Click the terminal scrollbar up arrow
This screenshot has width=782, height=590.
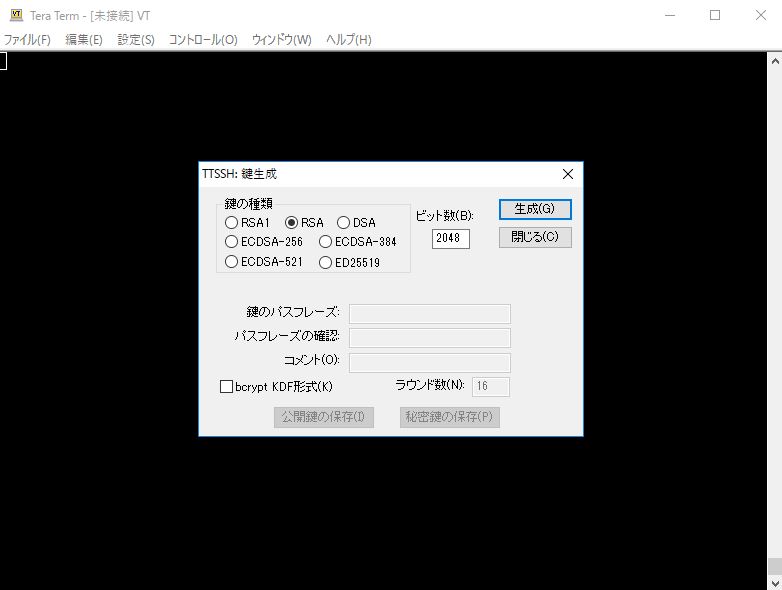[775, 61]
